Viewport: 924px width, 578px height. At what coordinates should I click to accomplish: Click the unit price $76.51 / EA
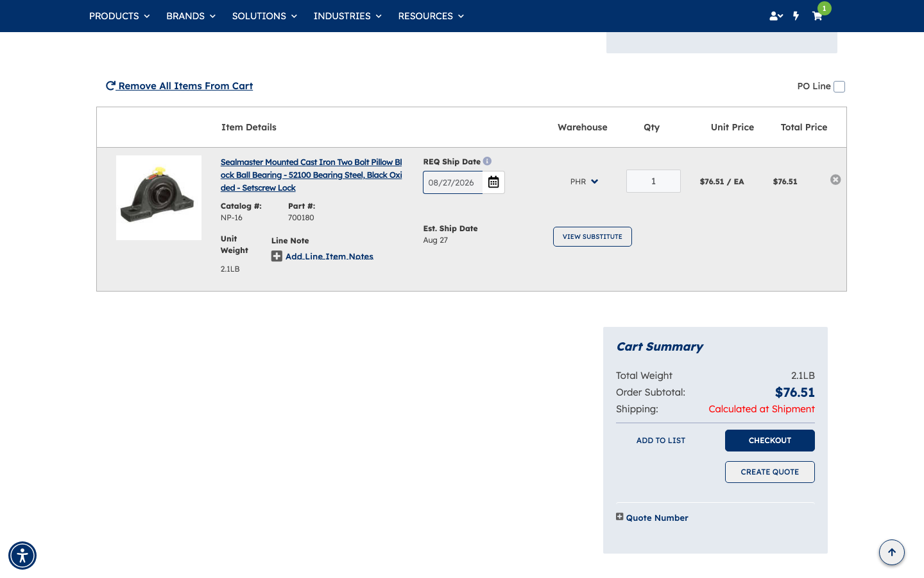click(x=722, y=182)
